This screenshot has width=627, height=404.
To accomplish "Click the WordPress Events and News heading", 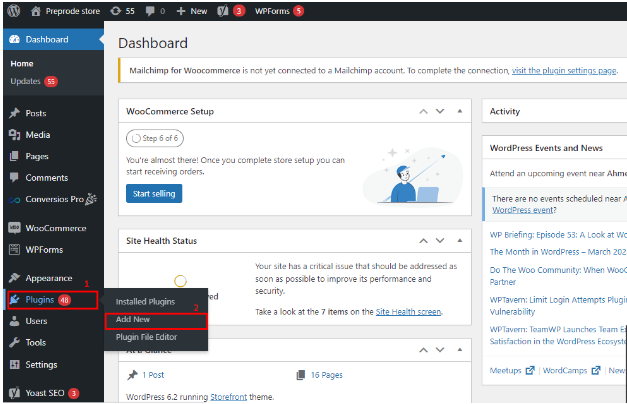I will [x=546, y=148].
